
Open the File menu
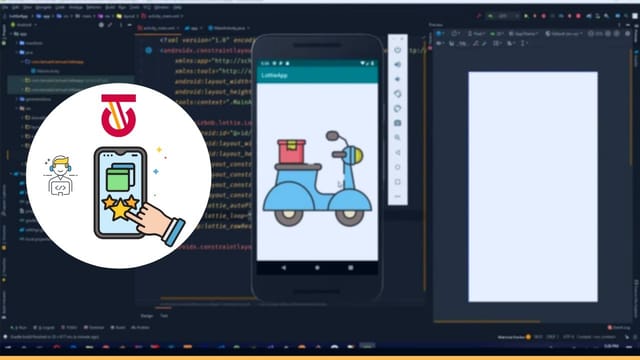point(5,7)
